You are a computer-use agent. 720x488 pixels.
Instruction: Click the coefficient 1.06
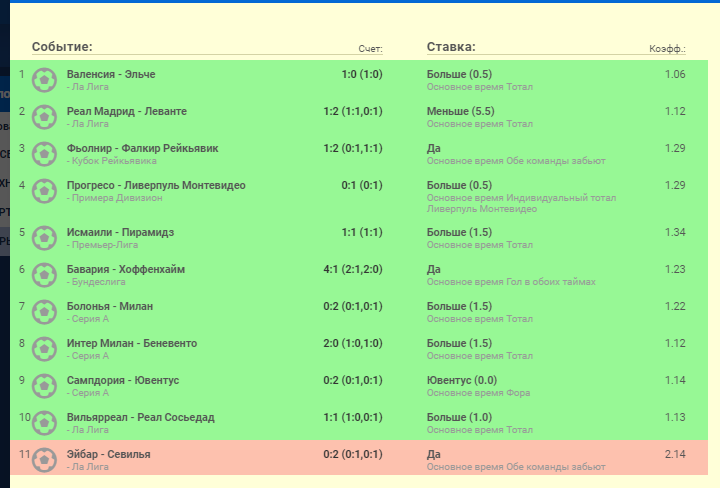[675, 74]
